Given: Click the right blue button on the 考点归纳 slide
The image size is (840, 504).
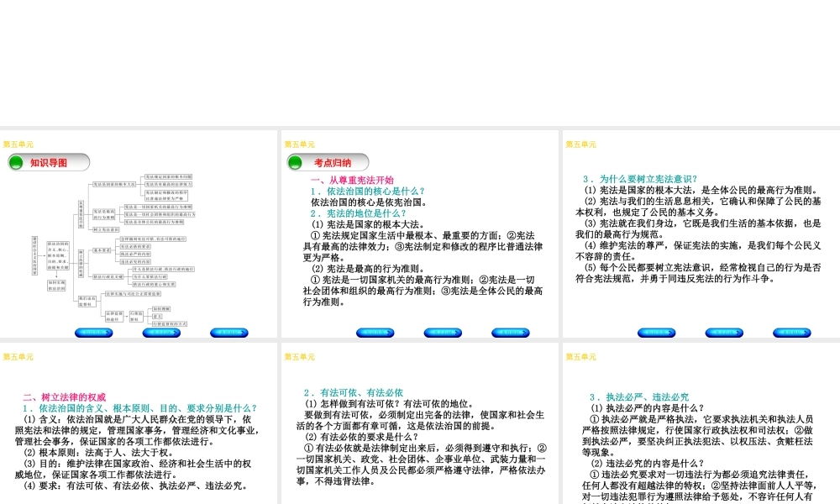Looking at the screenshot, I should click(511, 333).
